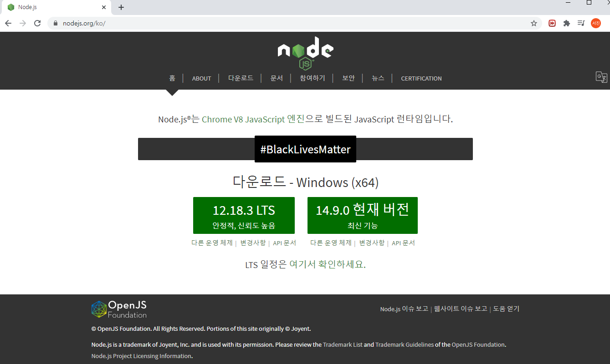Close the Node.js tab

click(104, 7)
